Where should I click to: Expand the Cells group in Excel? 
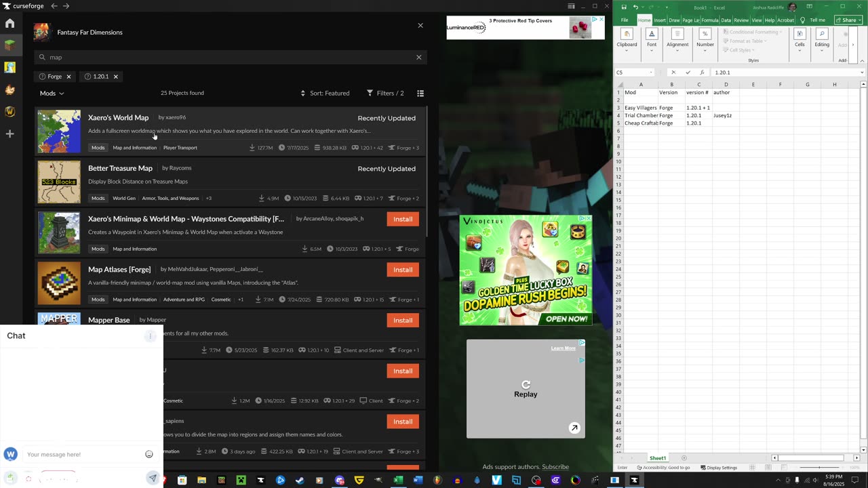click(x=800, y=40)
